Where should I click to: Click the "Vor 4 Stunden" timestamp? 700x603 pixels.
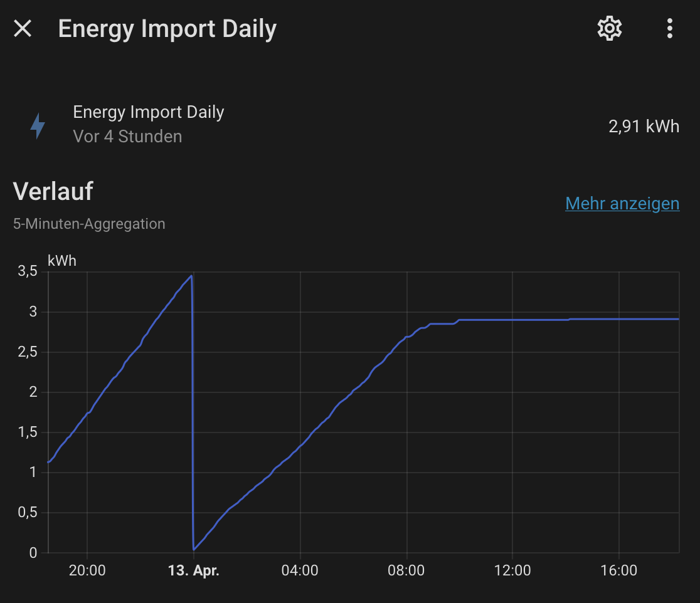tap(127, 136)
